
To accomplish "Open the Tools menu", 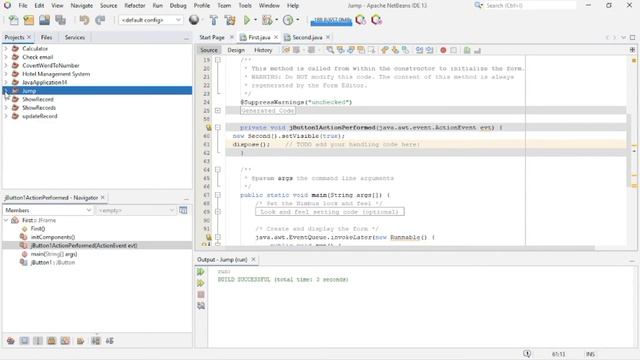I will [x=245, y=6].
